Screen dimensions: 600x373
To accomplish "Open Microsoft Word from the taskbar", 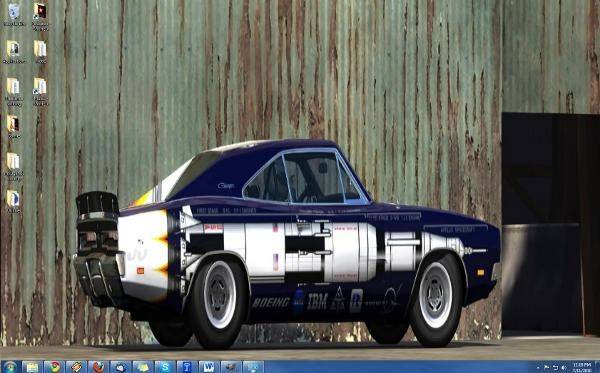I will pos(209,367).
